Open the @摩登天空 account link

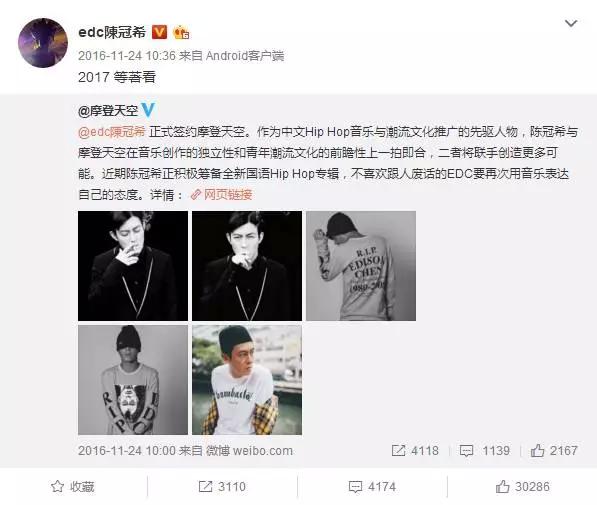click(108, 111)
